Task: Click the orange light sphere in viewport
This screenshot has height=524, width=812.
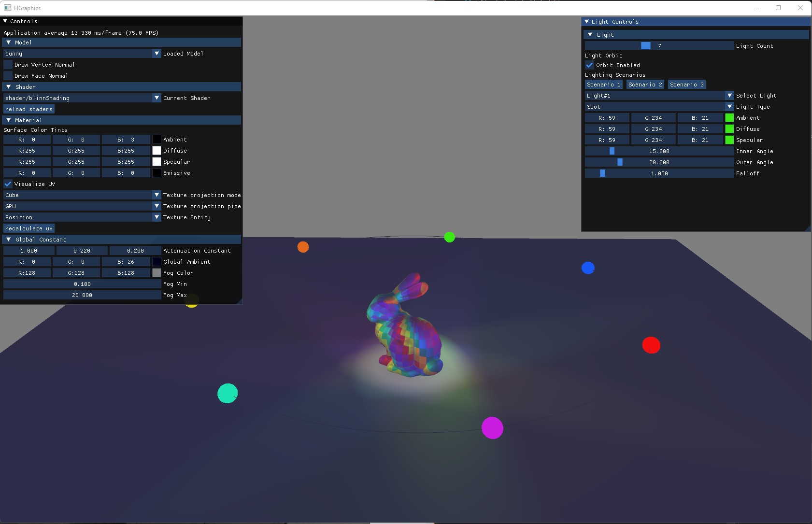Action: [303, 247]
